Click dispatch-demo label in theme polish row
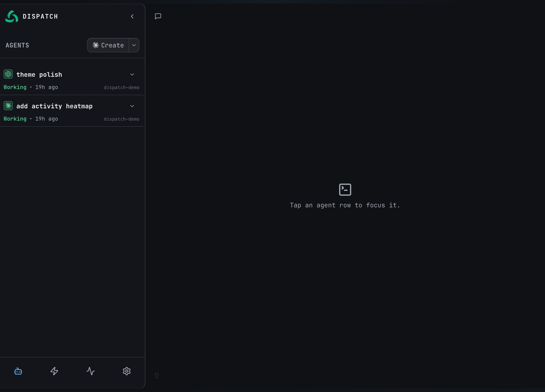This screenshot has height=392, width=545. pyautogui.click(x=121, y=87)
